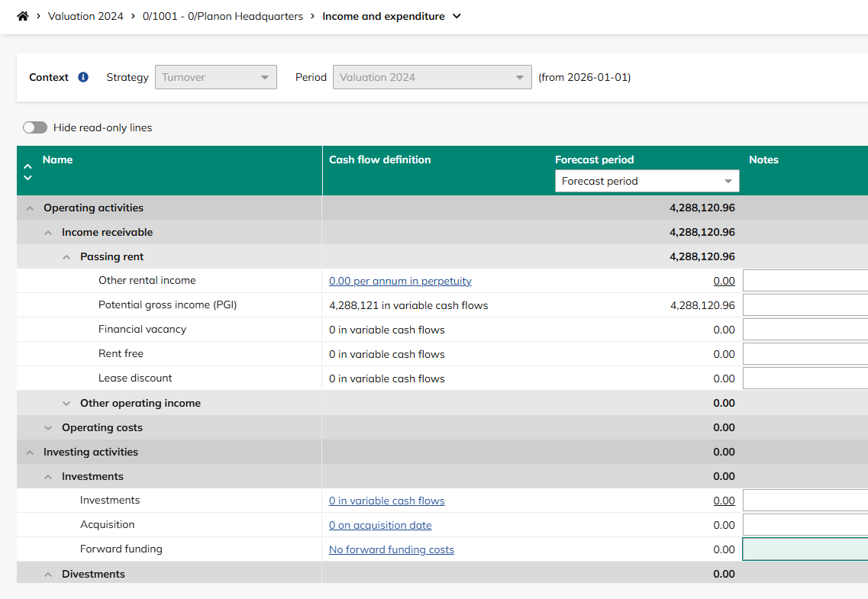Open 0 on acquisition date link
868x599 pixels.
380,525
